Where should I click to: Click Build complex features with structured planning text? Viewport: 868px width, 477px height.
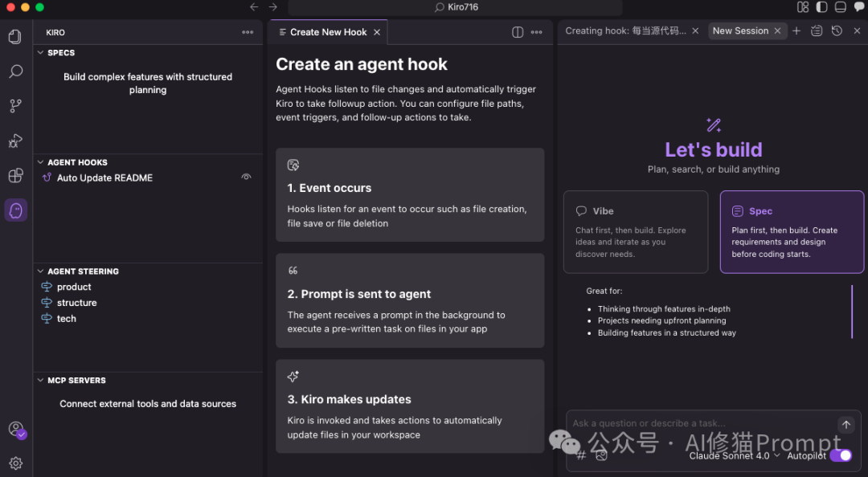click(x=148, y=83)
